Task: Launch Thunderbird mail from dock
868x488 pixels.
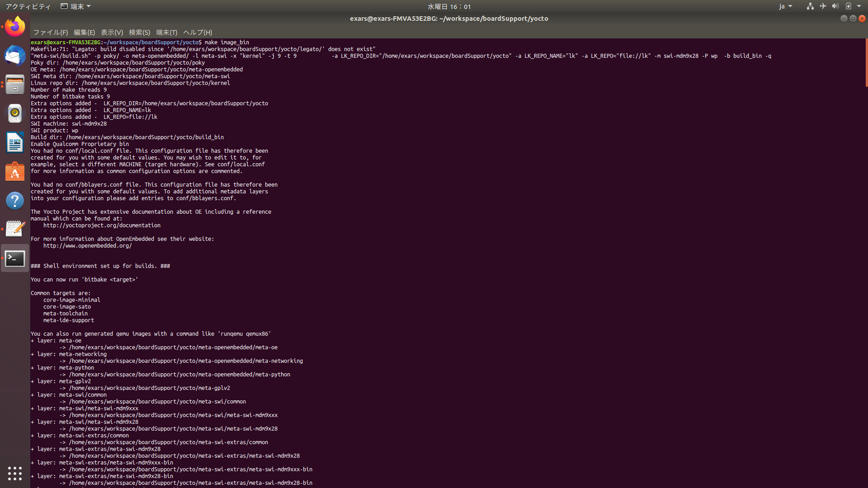Action: coord(15,56)
